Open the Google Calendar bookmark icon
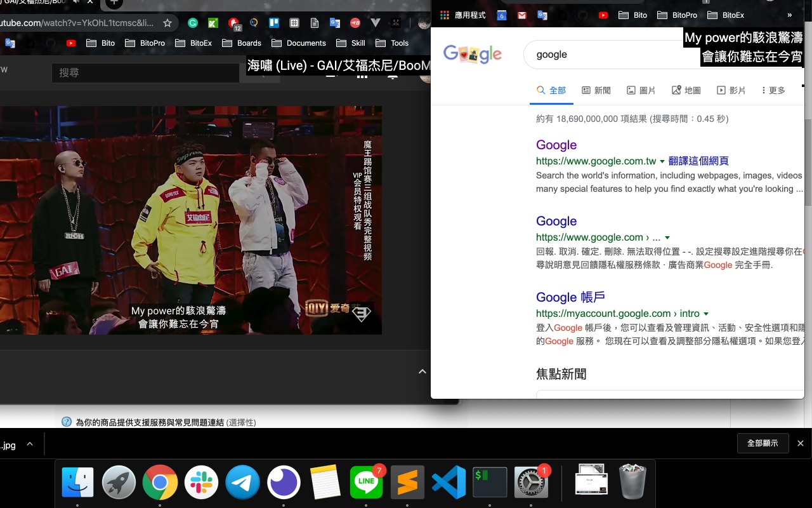This screenshot has height=508, width=812. tap(501, 15)
